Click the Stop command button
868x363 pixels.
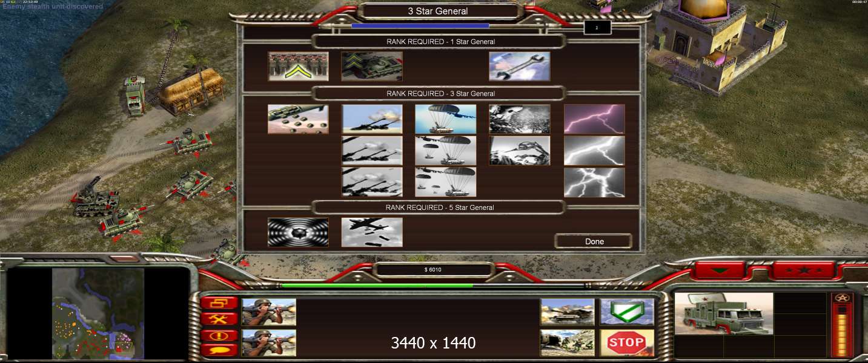(627, 343)
